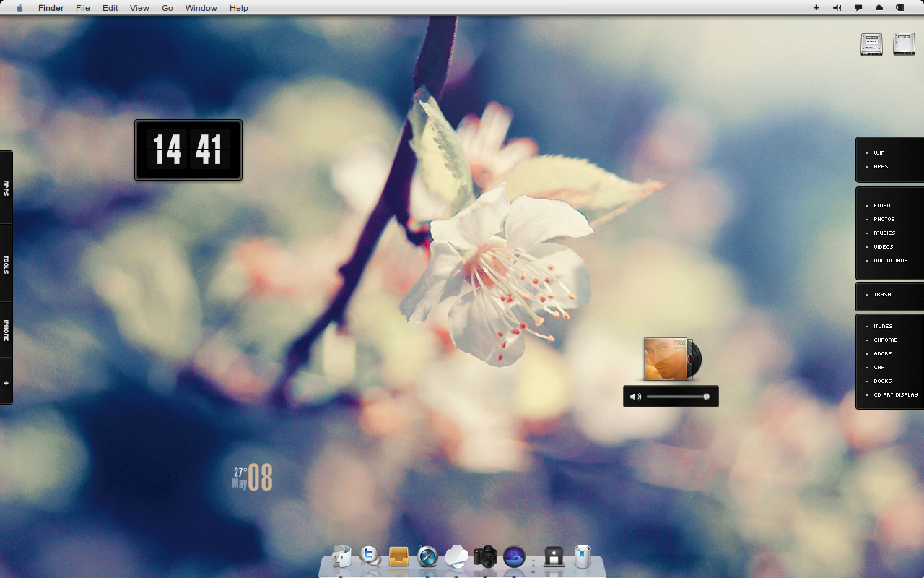The height and width of the screenshot is (578, 924).
Task: Click the cup icon in menu bar
Action: pos(900,8)
